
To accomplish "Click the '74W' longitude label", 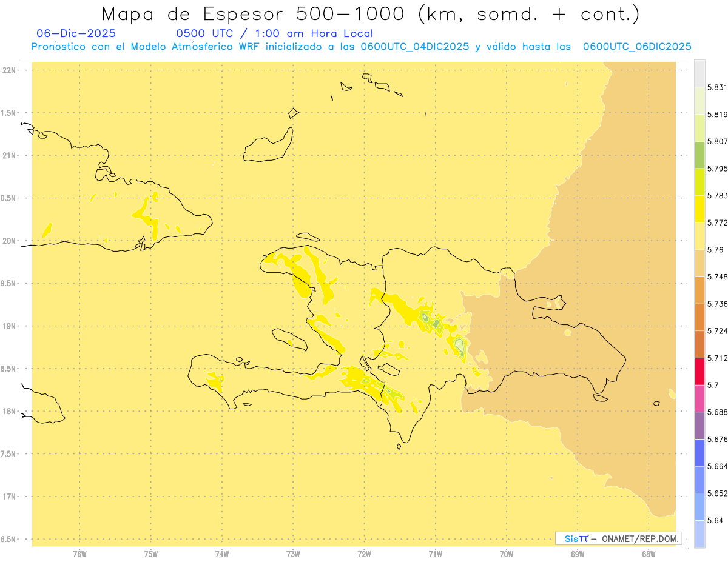I will tap(222, 555).
